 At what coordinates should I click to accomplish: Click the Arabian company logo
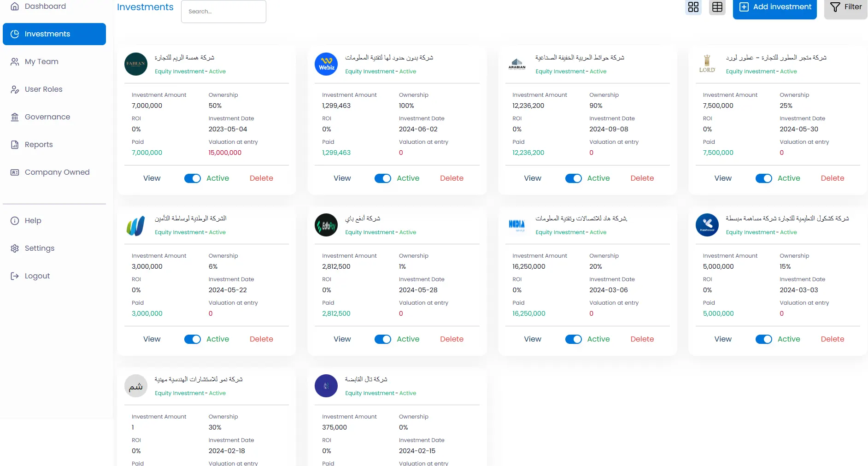[516, 64]
